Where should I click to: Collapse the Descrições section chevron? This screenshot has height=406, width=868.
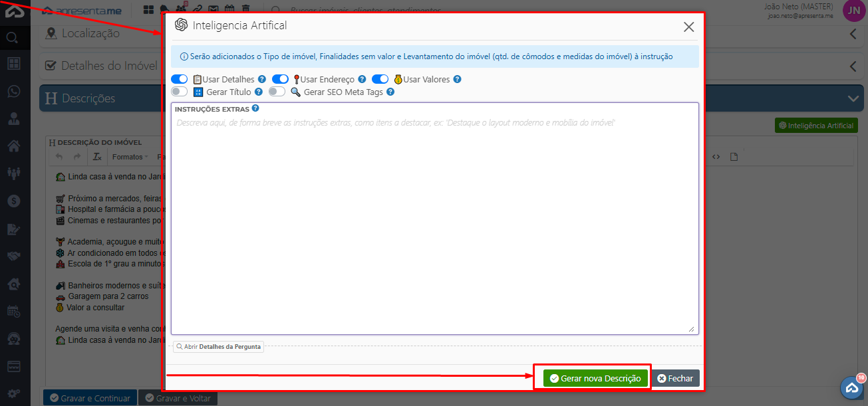tap(853, 98)
